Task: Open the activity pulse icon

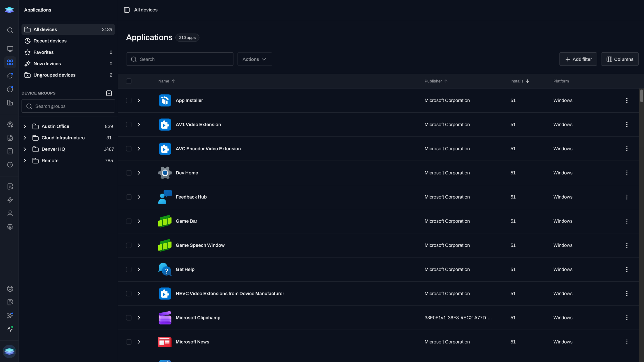Action: (x=10, y=329)
